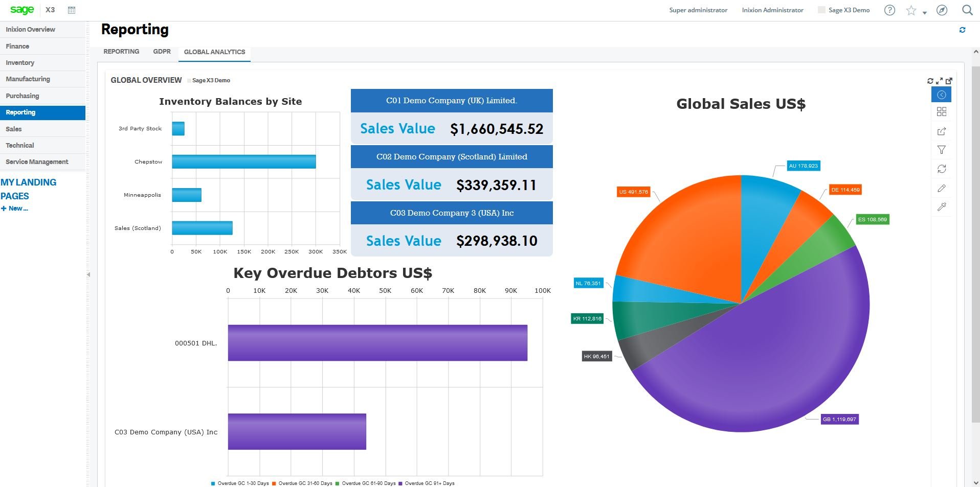Switch to the REPORTING tab

[x=121, y=52]
